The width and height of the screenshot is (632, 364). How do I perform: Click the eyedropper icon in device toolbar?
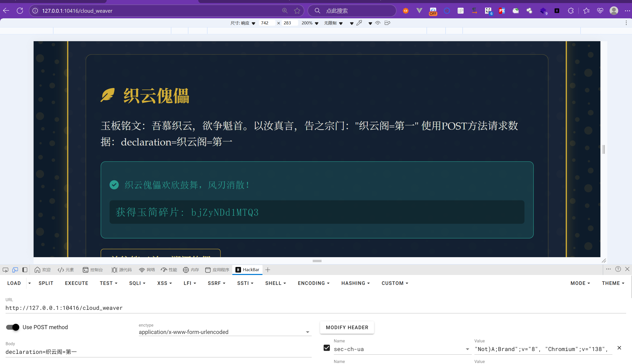coord(359,23)
